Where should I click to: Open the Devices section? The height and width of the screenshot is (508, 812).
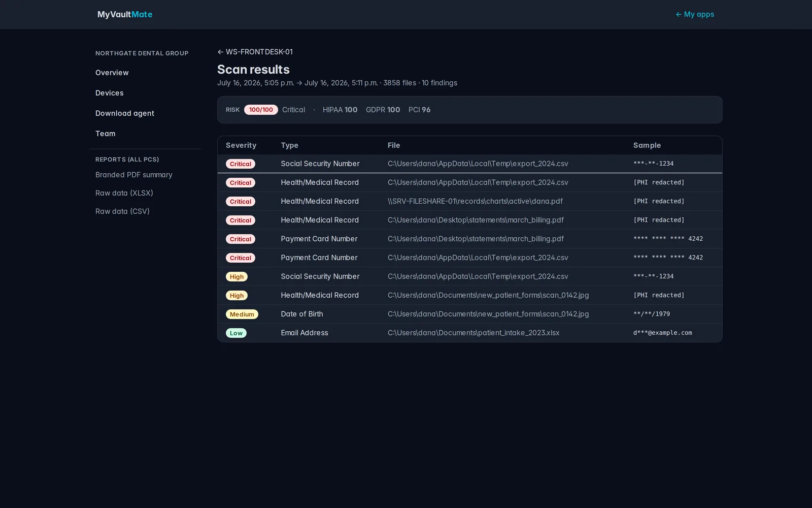(110, 93)
